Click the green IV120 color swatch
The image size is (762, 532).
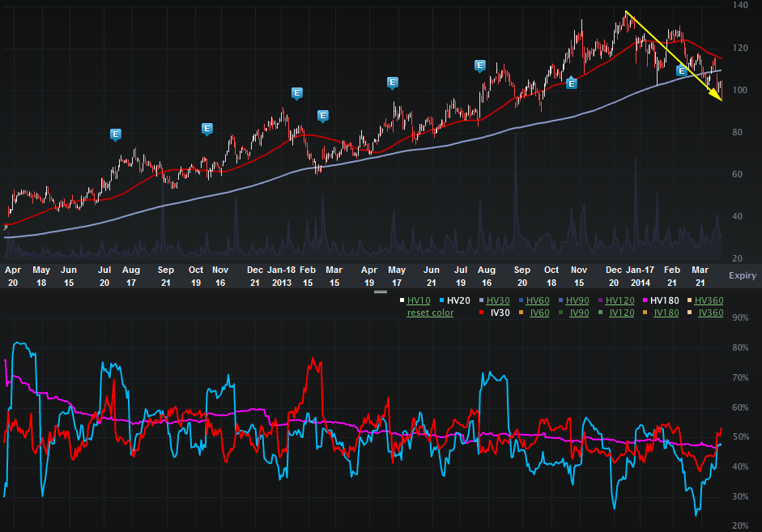point(601,313)
